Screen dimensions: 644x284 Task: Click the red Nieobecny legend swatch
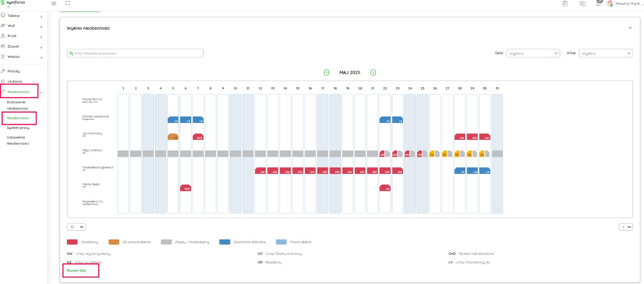[72, 242]
